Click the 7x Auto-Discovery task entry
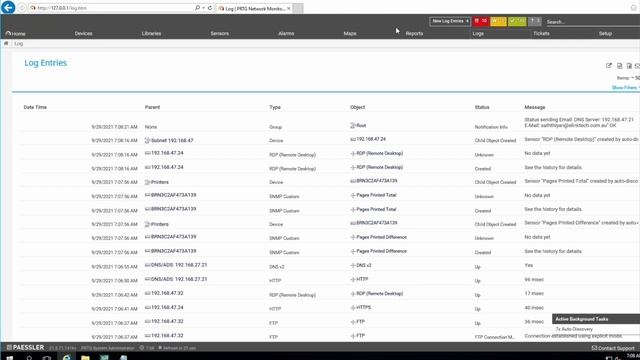640x360 pixels. click(x=574, y=329)
